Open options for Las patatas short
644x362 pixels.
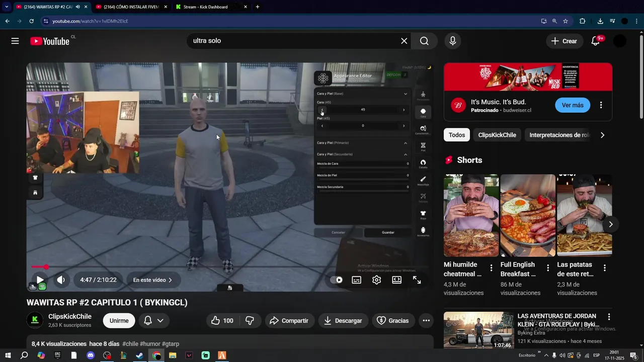pos(605,268)
